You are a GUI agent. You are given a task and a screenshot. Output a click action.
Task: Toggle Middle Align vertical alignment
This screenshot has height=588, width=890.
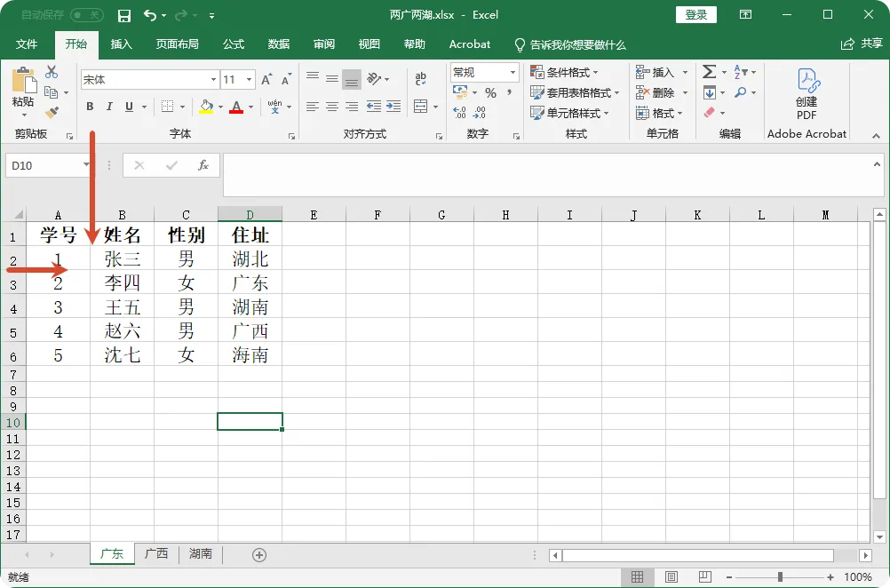[x=332, y=79]
